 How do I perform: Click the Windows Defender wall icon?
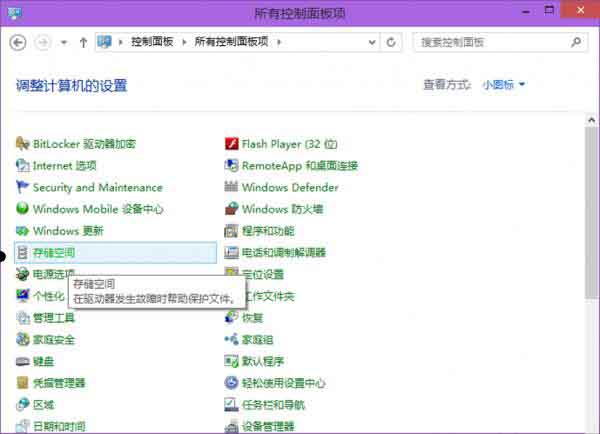tap(232, 187)
